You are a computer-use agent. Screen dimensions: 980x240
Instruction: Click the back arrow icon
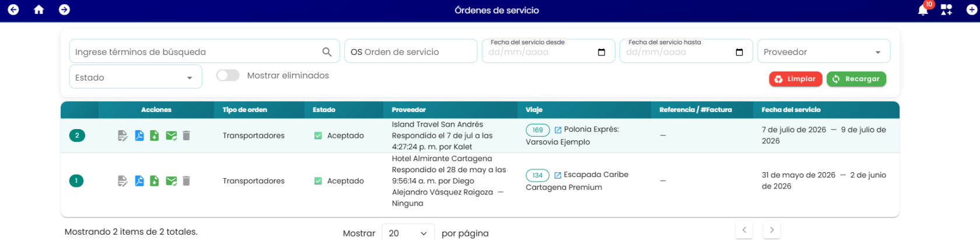pyautogui.click(x=13, y=10)
